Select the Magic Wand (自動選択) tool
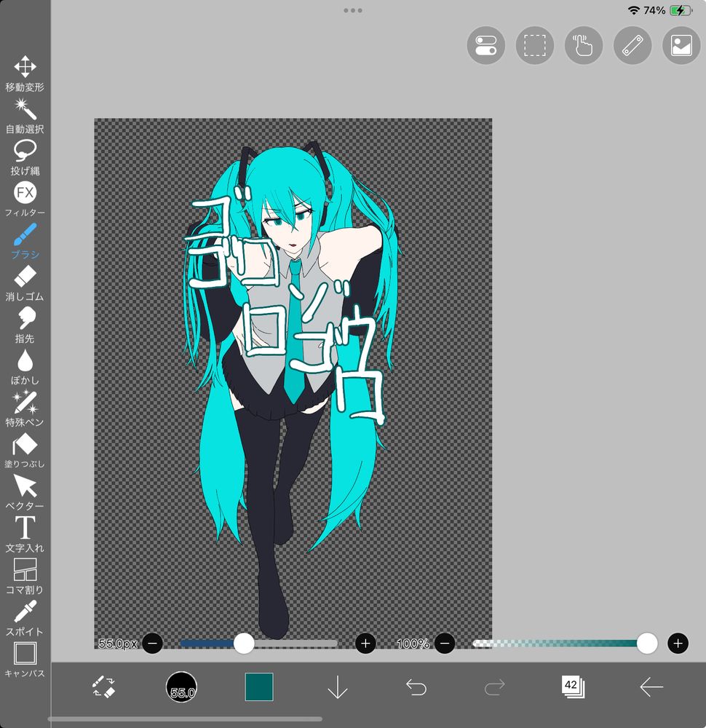Viewport: 706px width, 728px height. [25, 116]
